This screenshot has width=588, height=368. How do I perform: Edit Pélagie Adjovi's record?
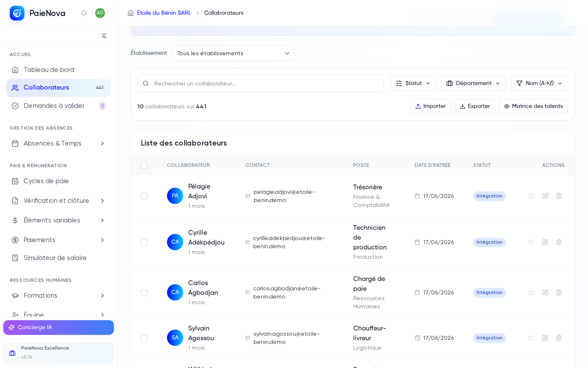[545, 196]
